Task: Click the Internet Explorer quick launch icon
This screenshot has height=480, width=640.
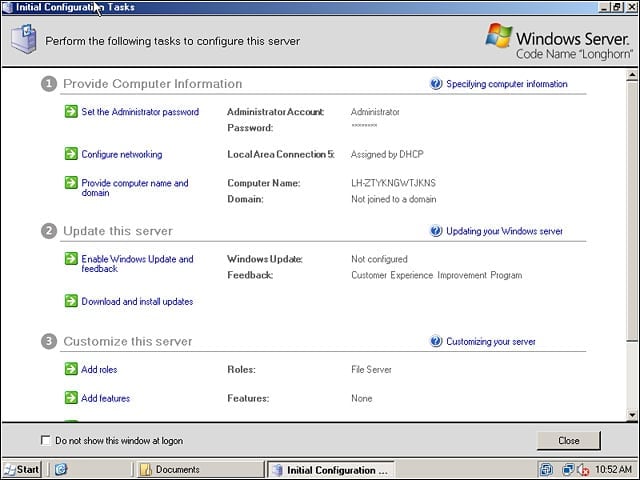Action: [x=61, y=469]
